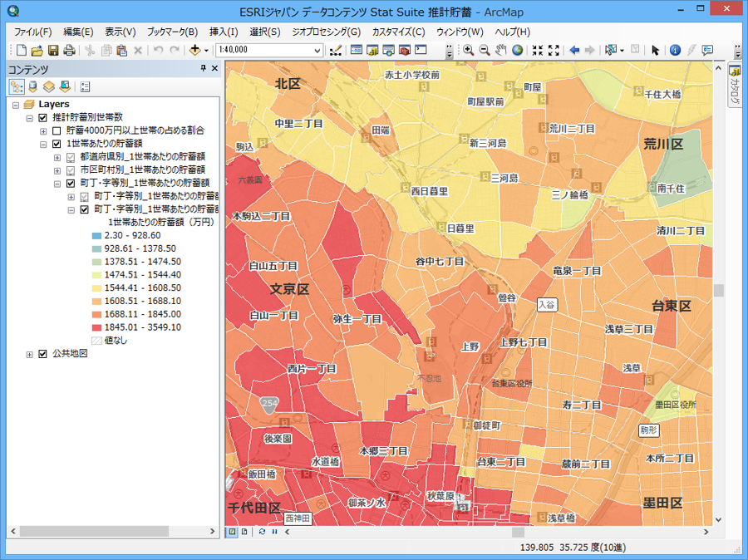Viewport: 748px width, 560px height.
Task: Collapse the 1世帯あたりの貯蓄額 group
Action: pyautogui.click(x=43, y=144)
